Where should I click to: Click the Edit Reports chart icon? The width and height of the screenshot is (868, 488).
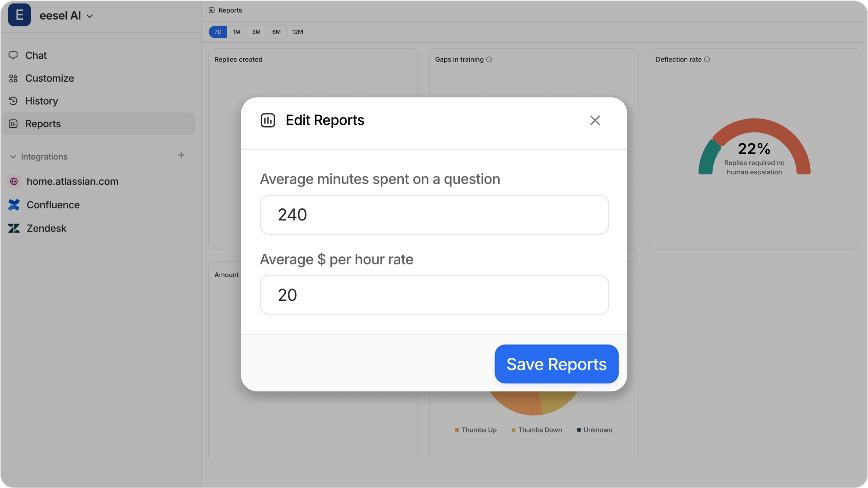(267, 120)
